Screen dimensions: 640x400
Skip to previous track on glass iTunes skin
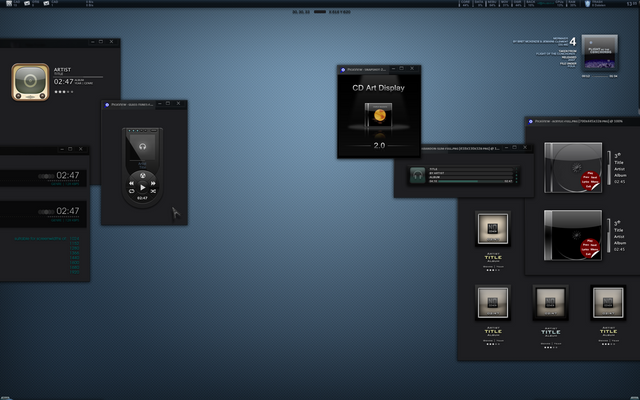click(131, 184)
